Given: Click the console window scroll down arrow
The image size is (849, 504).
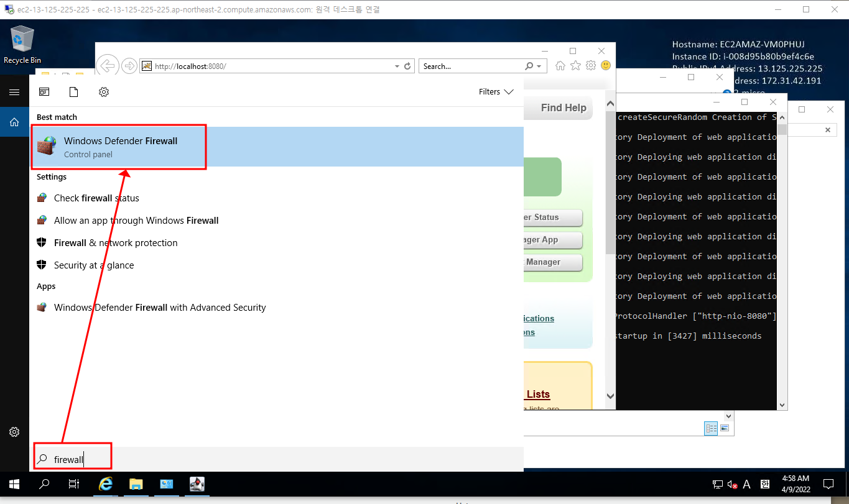Looking at the screenshot, I should [782, 405].
